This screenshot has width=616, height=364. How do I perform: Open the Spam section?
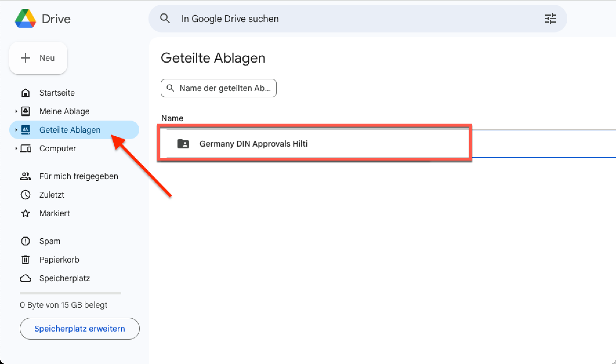click(74, 241)
